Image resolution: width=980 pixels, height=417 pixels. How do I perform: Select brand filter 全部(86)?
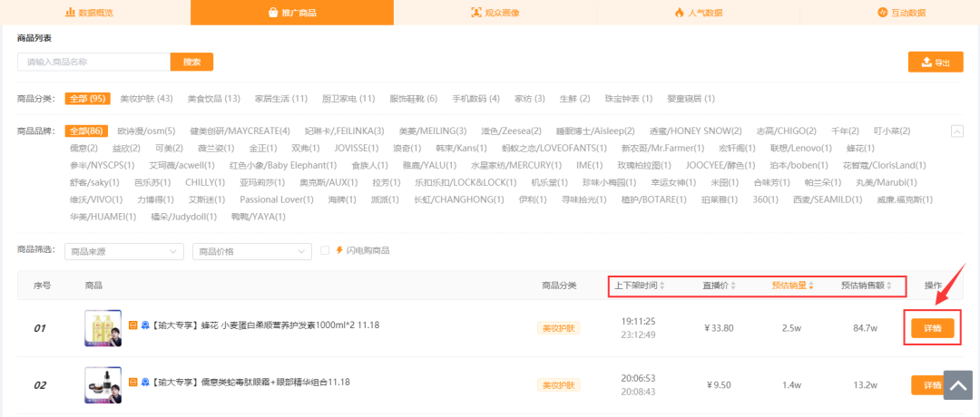[86, 131]
